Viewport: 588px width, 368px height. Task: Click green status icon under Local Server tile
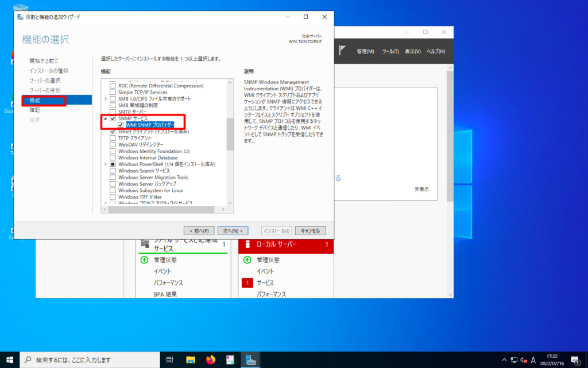[247, 259]
